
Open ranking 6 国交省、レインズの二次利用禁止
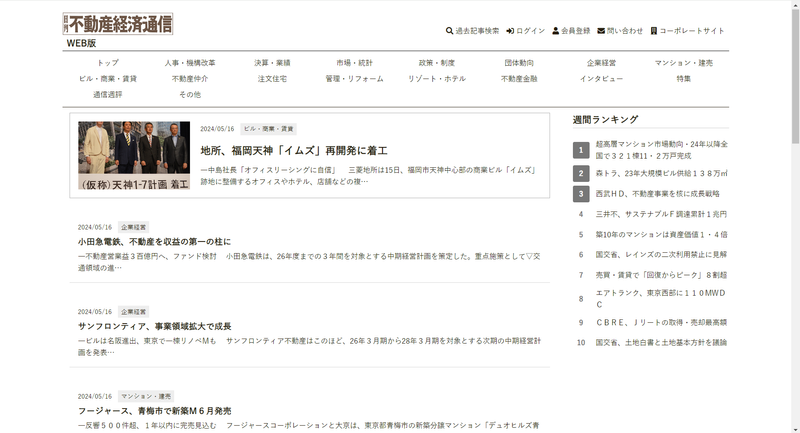tap(661, 254)
